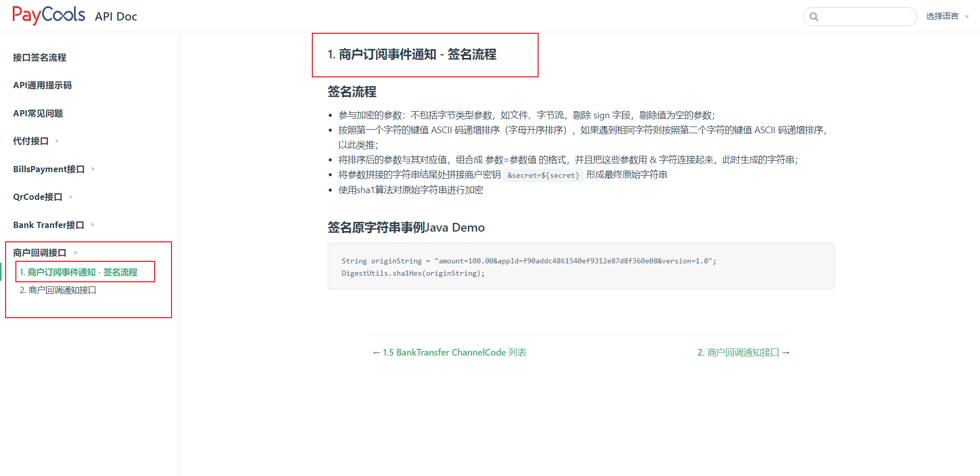The height and width of the screenshot is (476, 980).
Task: Go to previous page BankTransfer ChannelCode 列表
Action: point(450,353)
